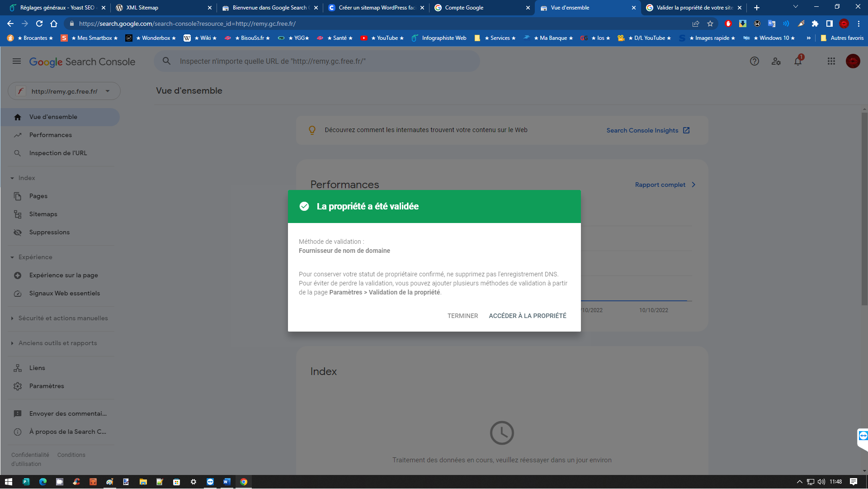Open the notifications bell icon
Screen dimensions: 868x489
pos(798,62)
